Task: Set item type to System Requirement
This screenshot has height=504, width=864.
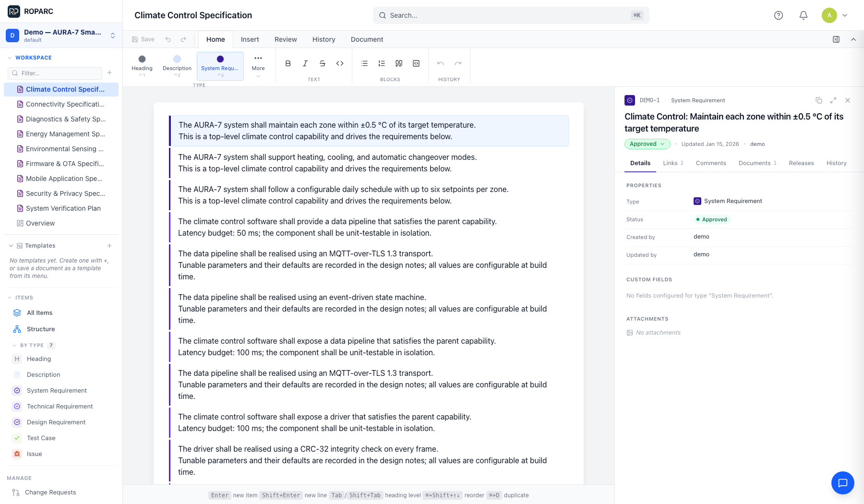Action: (220, 66)
